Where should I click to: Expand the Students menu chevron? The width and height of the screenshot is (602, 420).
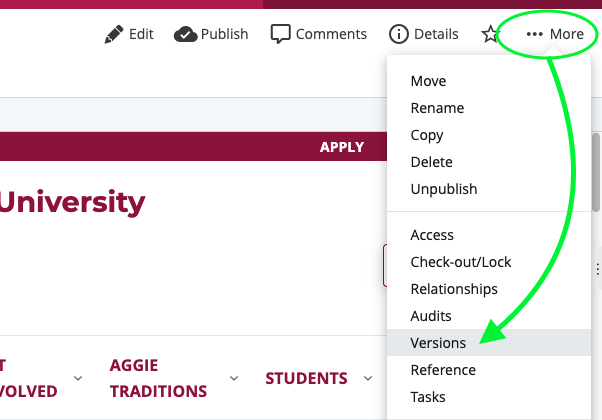[x=368, y=379]
